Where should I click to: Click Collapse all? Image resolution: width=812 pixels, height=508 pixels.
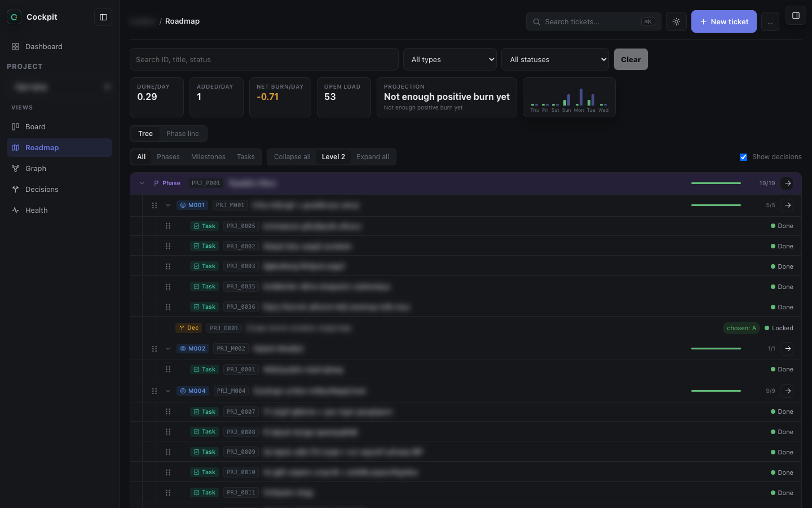tap(292, 157)
